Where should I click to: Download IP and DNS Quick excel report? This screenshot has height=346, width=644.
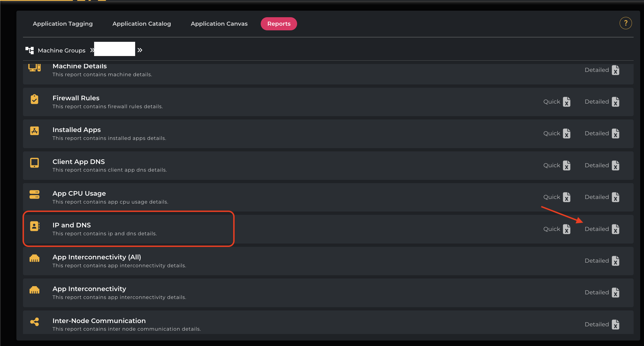567,229
